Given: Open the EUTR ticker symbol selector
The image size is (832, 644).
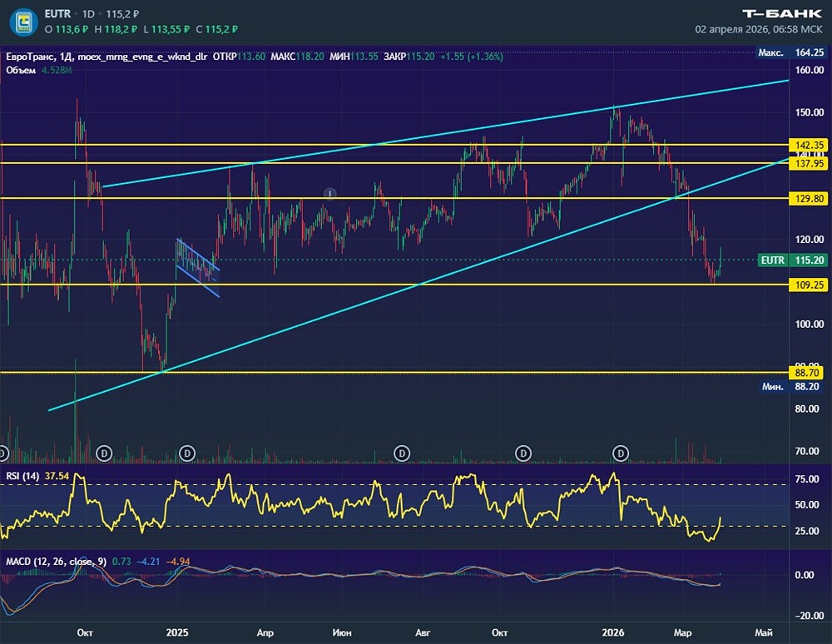Looking at the screenshot, I should coord(57,14).
